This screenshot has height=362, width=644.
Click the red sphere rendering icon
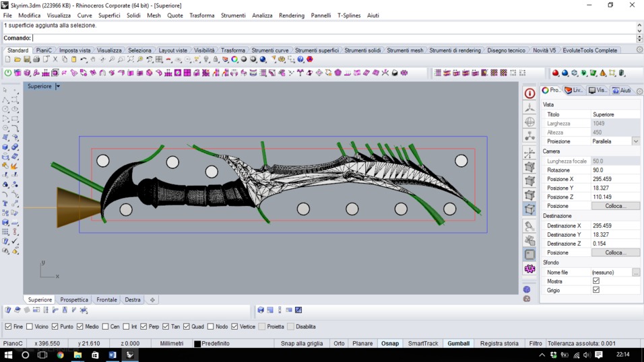tap(555, 73)
